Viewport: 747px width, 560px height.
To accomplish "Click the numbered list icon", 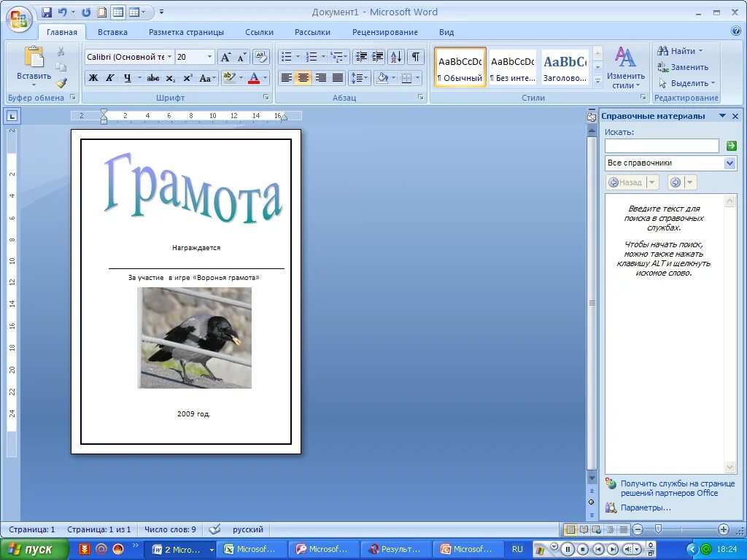I will (311, 57).
